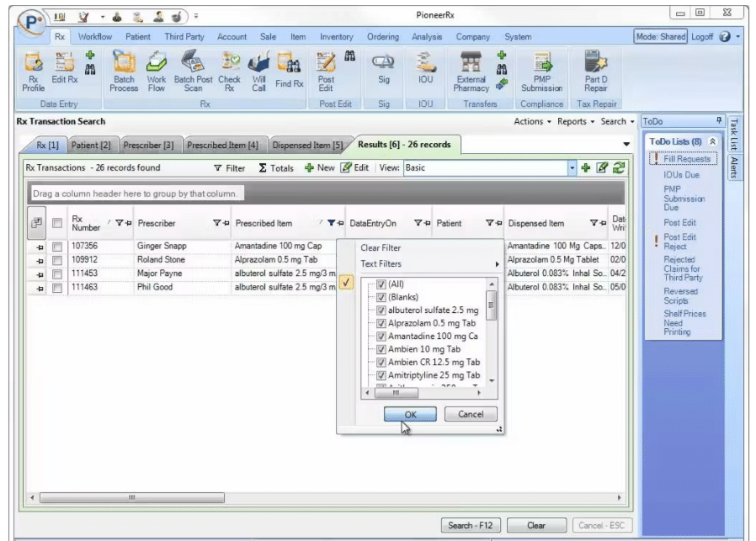
Task: Check the row checkbox for Rx 107356
Action: pos(57,247)
